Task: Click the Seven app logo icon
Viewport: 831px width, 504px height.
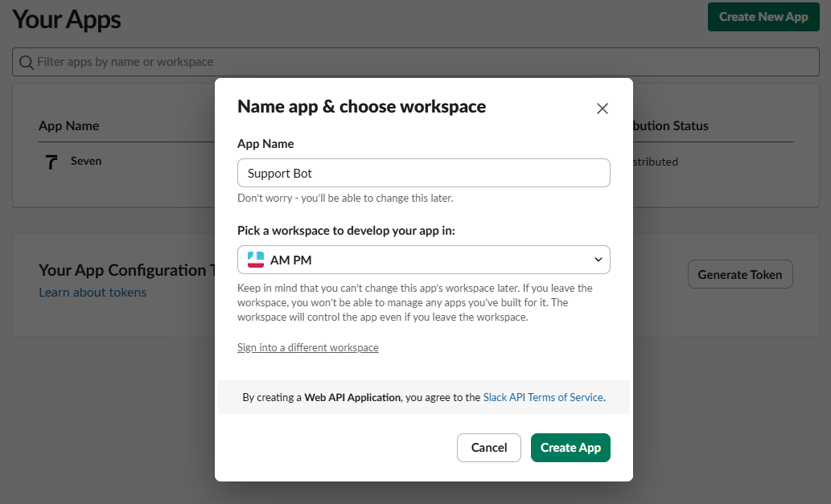Action: (52, 162)
